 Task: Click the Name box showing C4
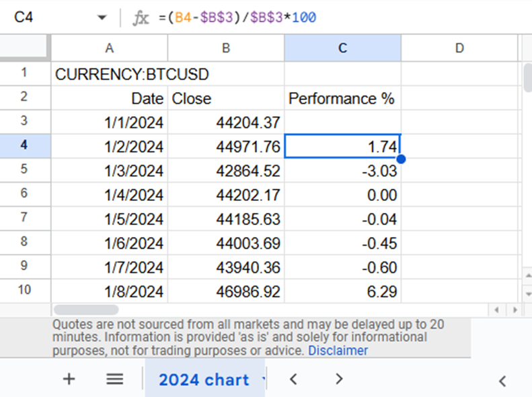click(24, 17)
